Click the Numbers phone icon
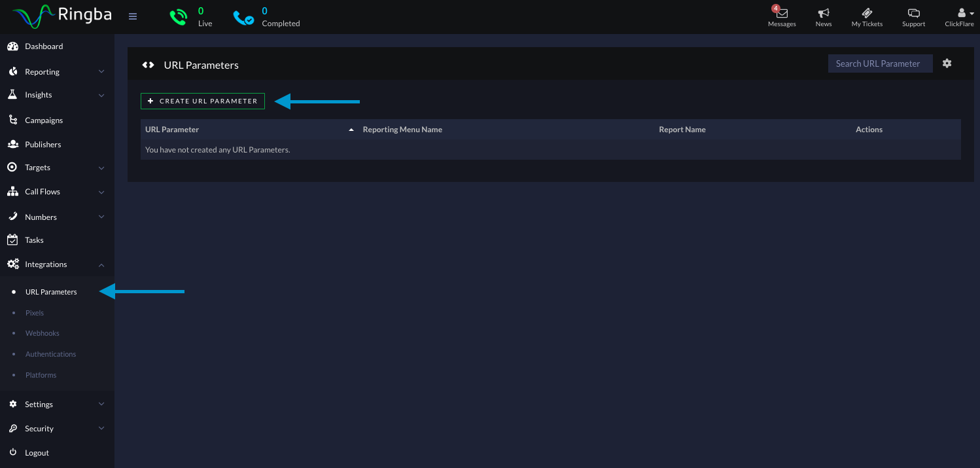The width and height of the screenshot is (980, 468). coord(12,217)
